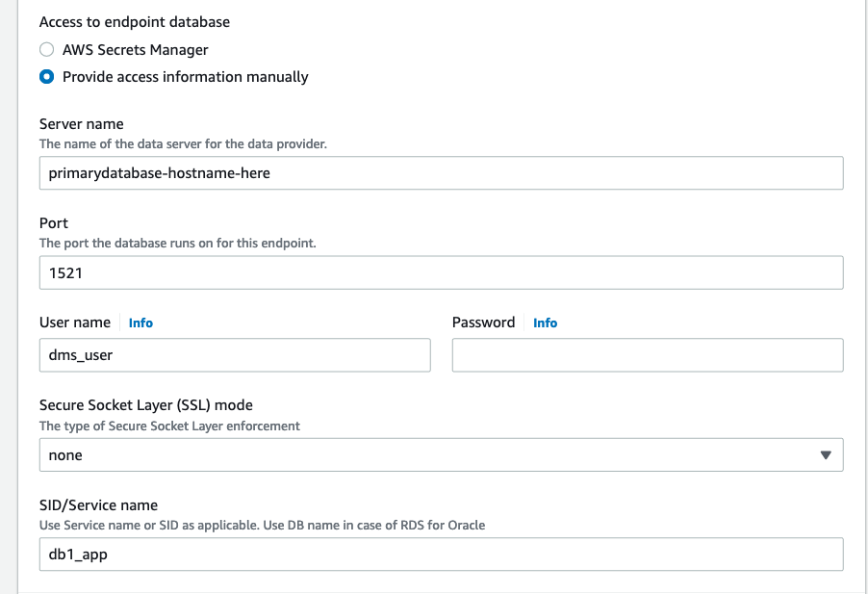Image resolution: width=868 pixels, height=594 pixels.
Task: Focus the Port input field showing 1521
Action: tap(441, 272)
